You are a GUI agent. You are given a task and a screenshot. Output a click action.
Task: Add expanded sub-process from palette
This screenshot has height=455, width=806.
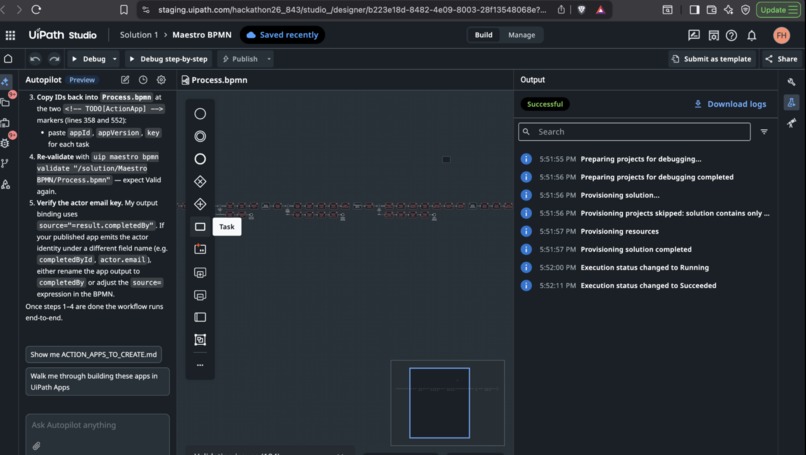click(200, 272)
